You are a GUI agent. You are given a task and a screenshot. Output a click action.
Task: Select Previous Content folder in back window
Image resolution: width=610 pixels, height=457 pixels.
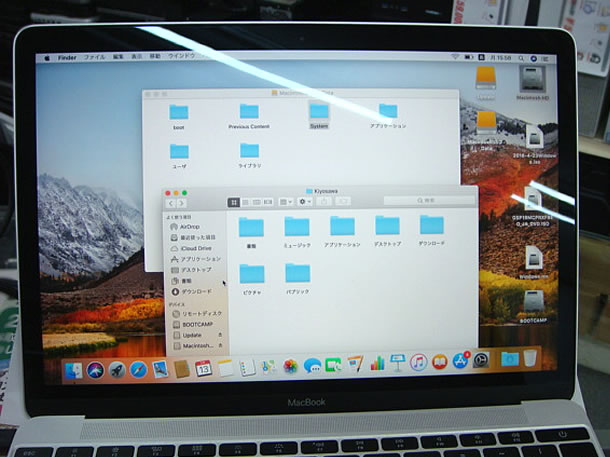(x=249, y=116)
